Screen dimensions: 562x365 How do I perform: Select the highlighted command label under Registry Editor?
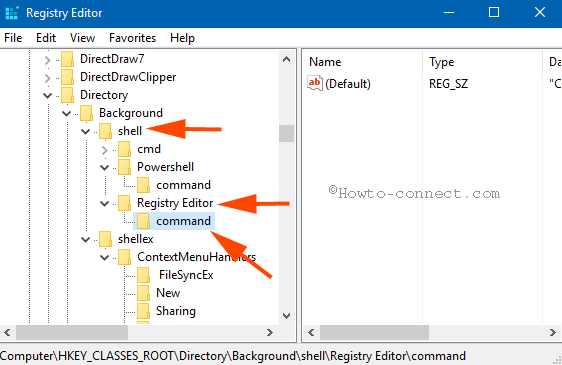tap(184, 221)
